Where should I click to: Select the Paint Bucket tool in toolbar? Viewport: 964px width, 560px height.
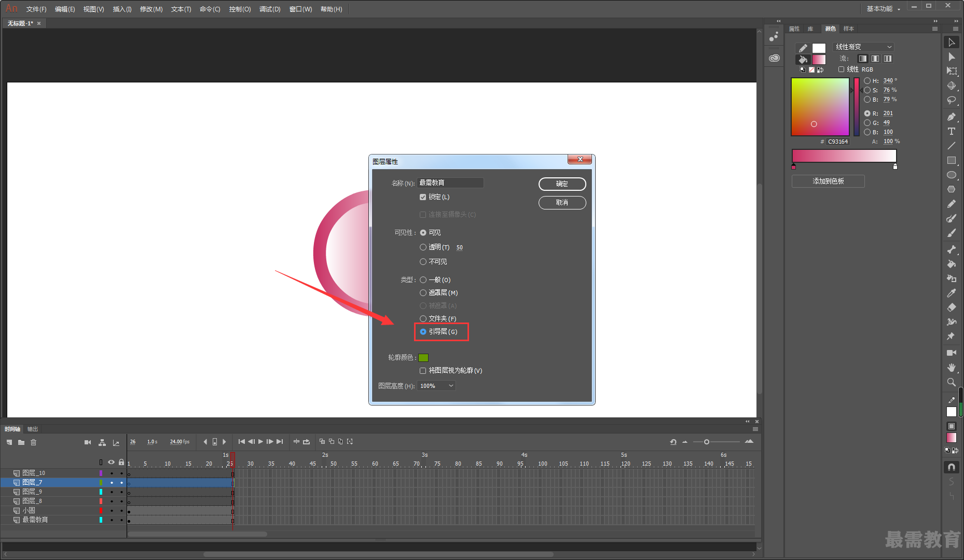tap(951, 264)
